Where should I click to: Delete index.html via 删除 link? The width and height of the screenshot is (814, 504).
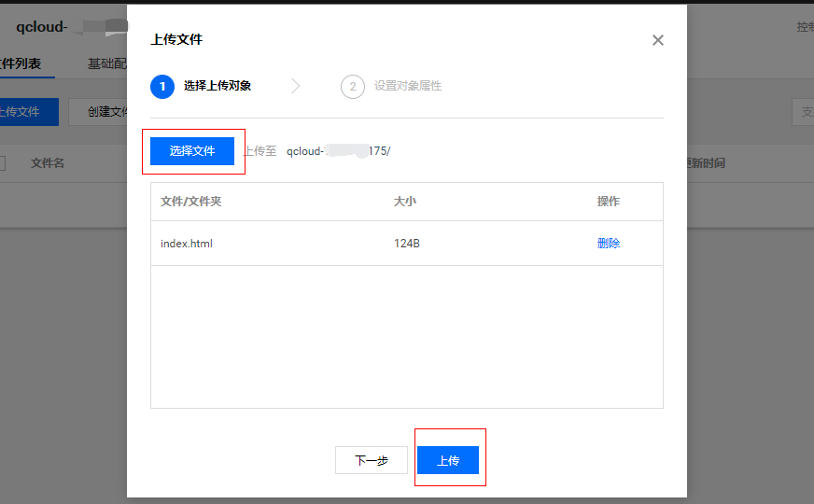609,244
